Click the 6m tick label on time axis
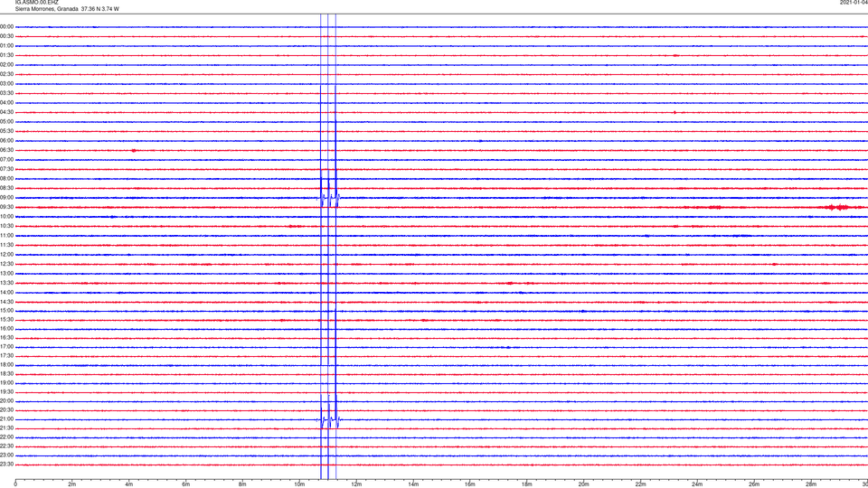This screenshot has width=868, height=488. point(186,484)
